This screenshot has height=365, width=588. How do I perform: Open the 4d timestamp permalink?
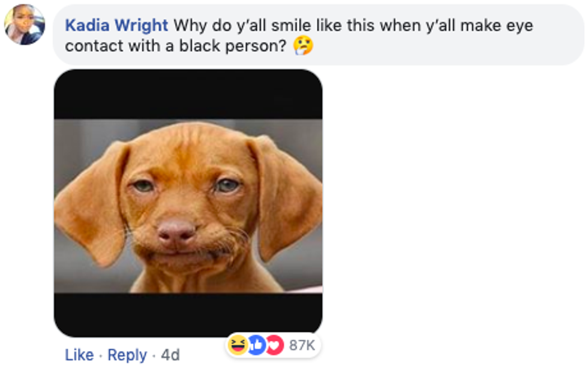pyautogui.click(x=170, y=354)
